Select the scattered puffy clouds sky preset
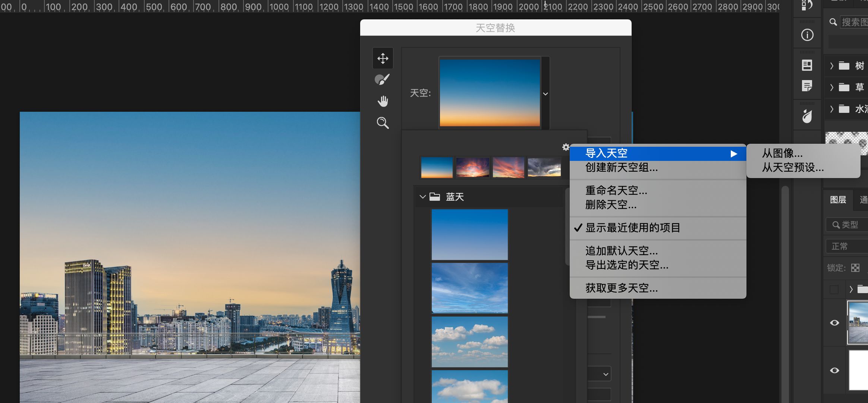This screenshot has height=403, width=868. click(470, 342)
